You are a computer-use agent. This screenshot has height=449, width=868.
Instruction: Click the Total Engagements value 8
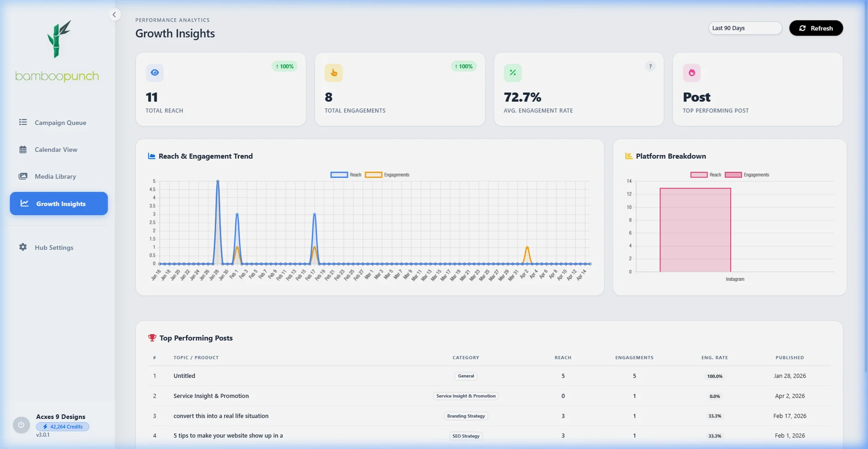pyautogui.click(x=329, y=97)
